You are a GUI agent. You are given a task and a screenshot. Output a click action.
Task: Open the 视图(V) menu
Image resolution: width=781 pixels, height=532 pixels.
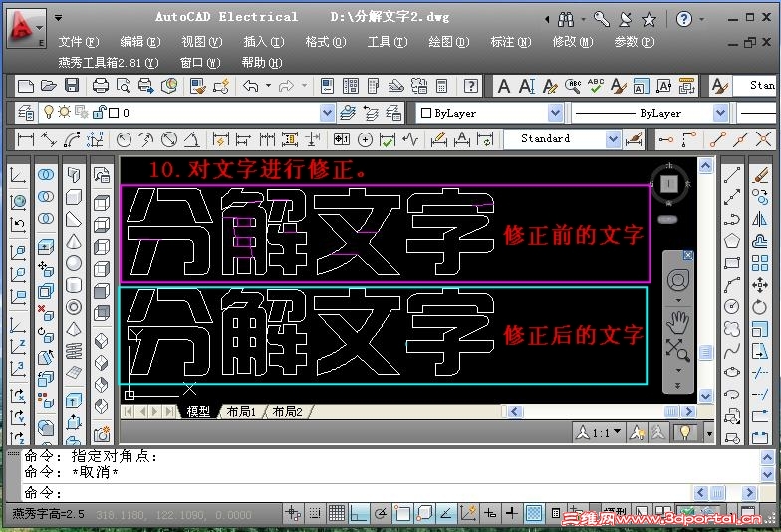pyautogui.click(x=202, y=42)
